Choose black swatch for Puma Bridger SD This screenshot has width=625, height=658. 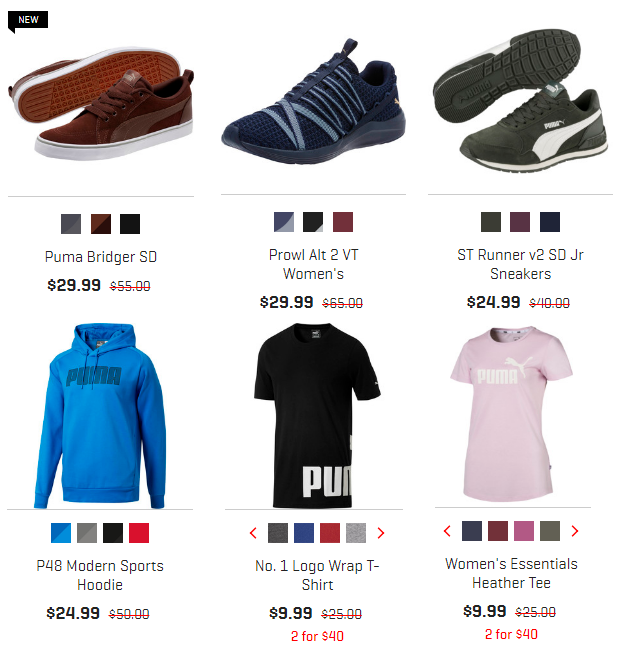130,224
